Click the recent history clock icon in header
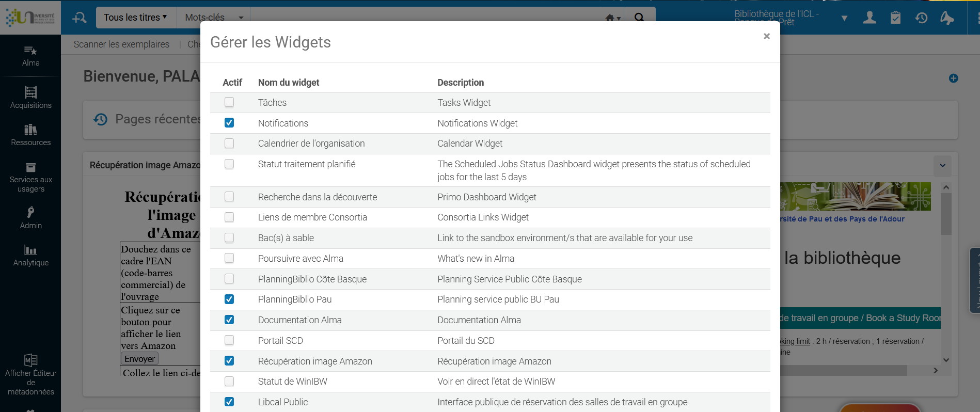980x412 pixels. click(921, 18)
